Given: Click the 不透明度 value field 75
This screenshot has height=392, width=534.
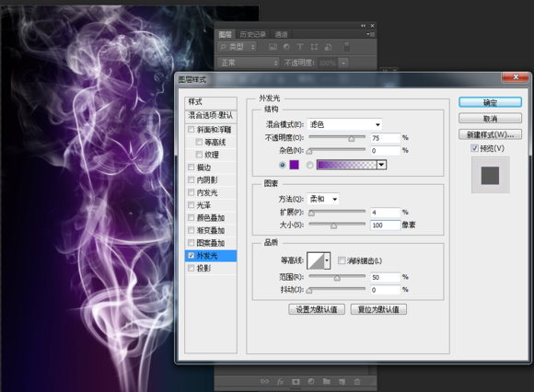Looking at the screenshot, I should tap(385, 138).
